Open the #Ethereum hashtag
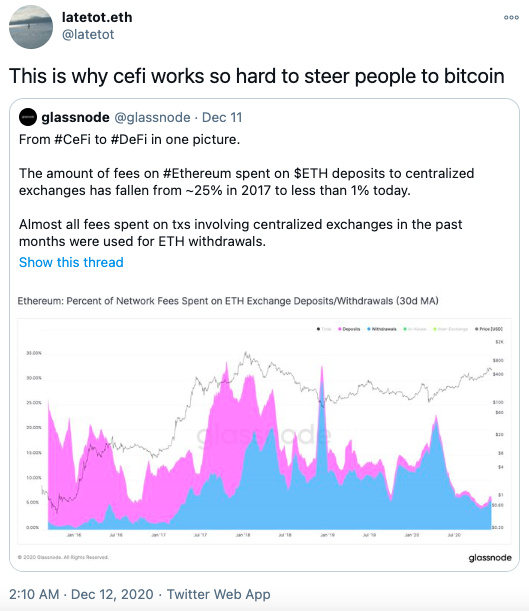The width and height of the screenshot is (529, 611). (x=197, y=173)
